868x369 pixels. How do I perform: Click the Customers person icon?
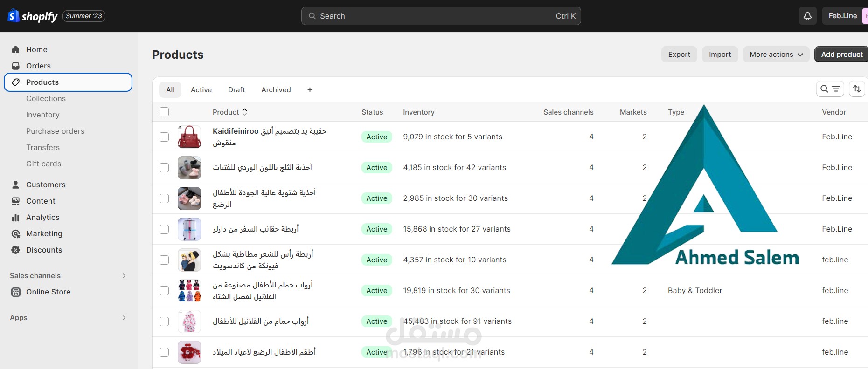click(16, 184)
